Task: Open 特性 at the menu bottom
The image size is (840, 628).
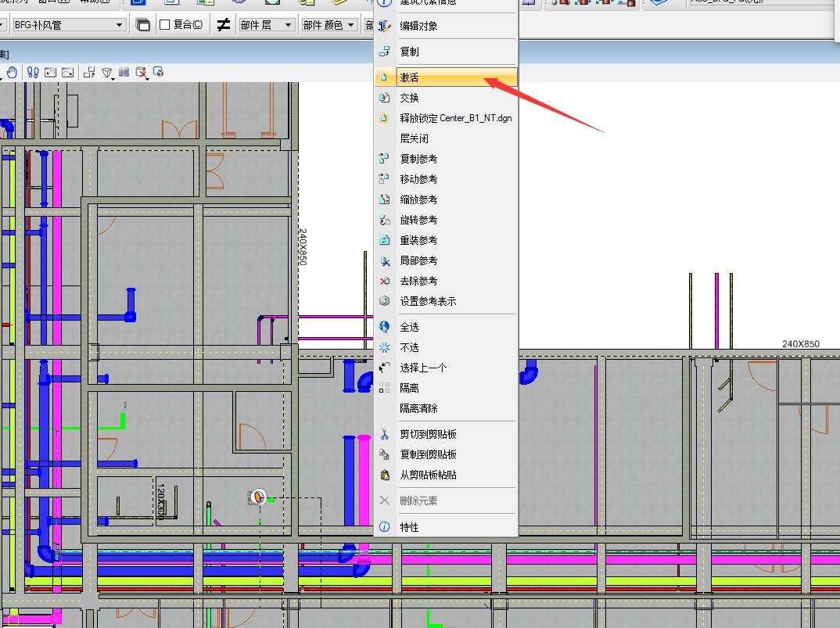Action: coord(409,527)
